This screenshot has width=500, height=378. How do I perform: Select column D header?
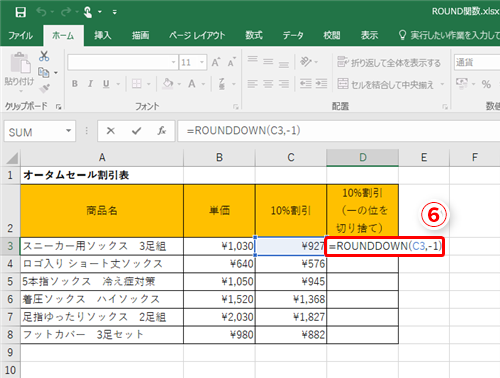coord(363,157)
